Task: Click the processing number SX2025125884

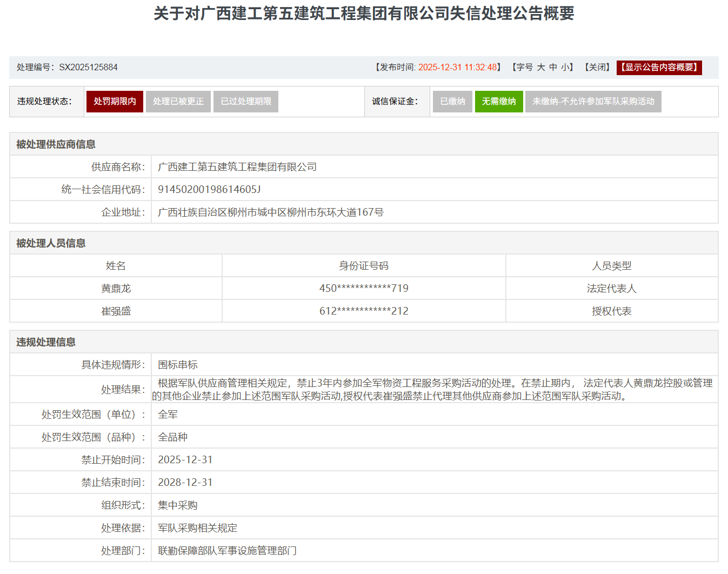Action: pos(88,68)
